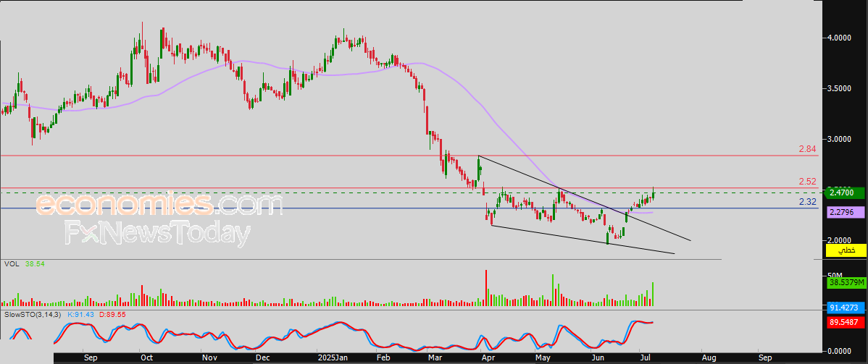Click the Aug date axis label
The height and width of the screenshot is (364, 868).
point(709,358)
